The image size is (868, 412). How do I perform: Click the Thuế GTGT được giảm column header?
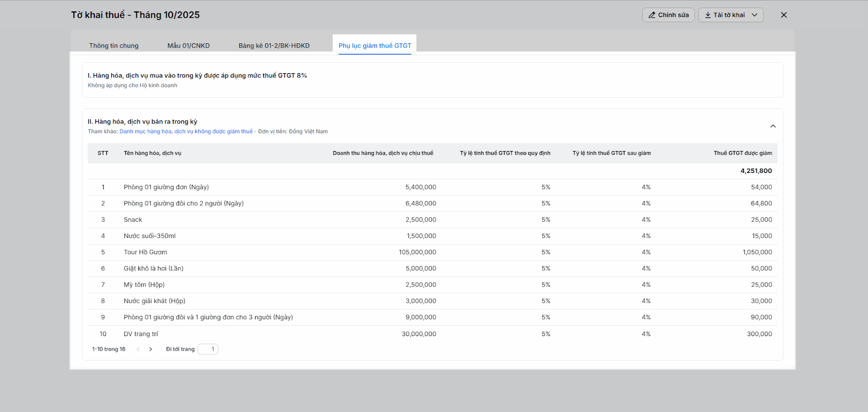[x=742, y=153]
